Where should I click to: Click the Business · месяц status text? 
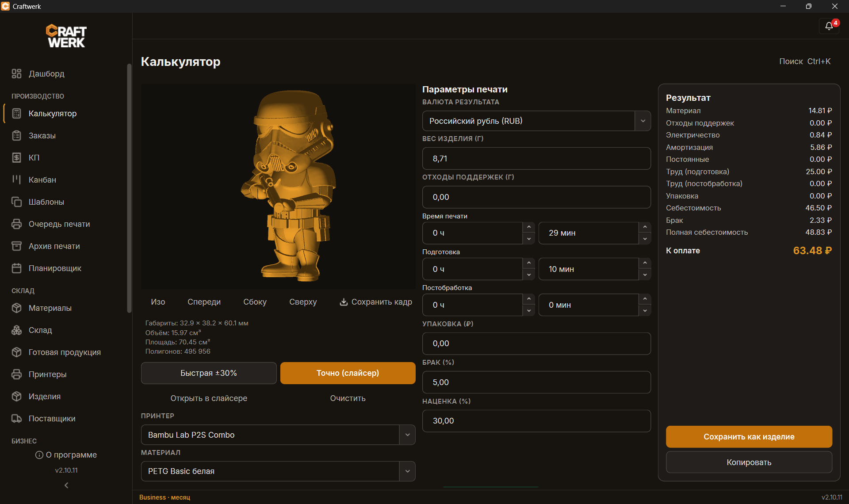click(164, 497)
